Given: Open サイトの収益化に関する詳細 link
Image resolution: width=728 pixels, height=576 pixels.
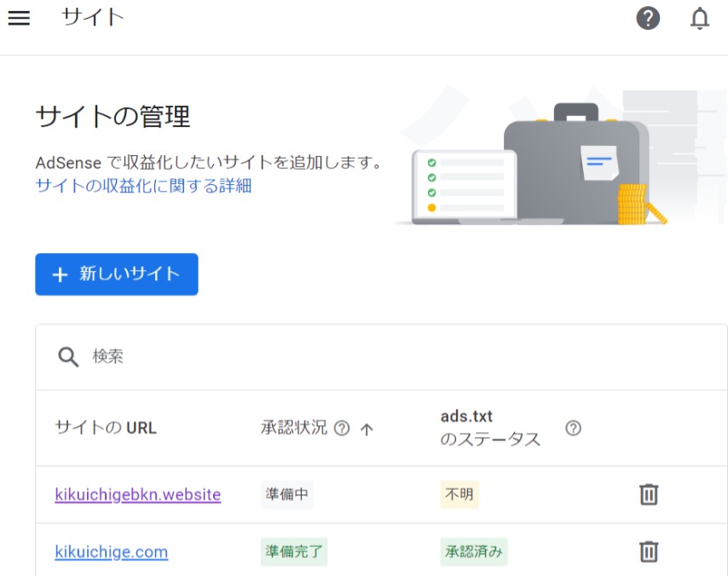Looking at the screenshot, I should [x=143, y=186].
